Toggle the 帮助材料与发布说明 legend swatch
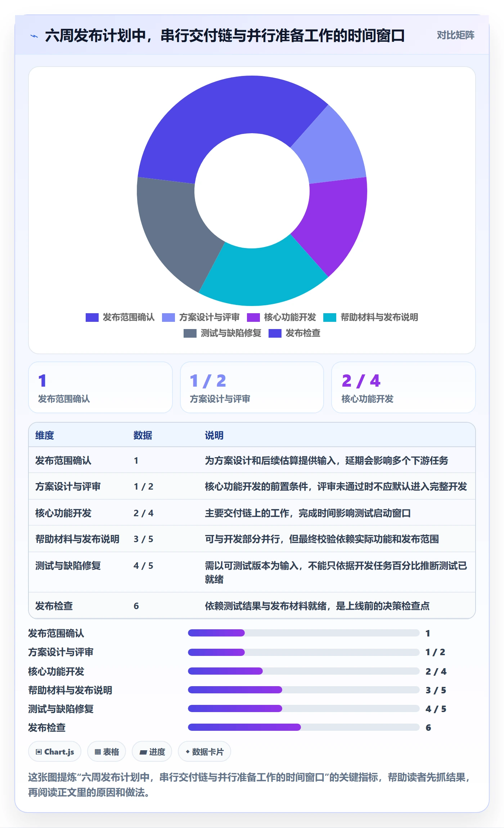 (x=330, y=318)
